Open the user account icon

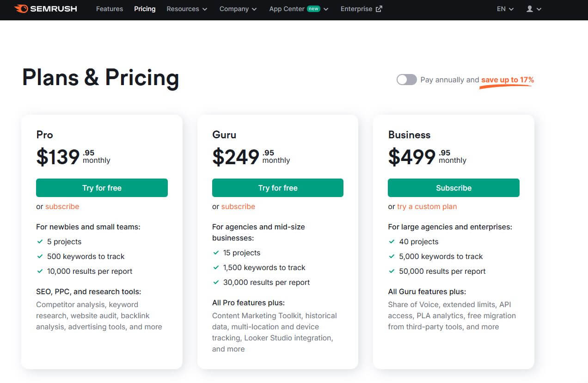(530, 9)
